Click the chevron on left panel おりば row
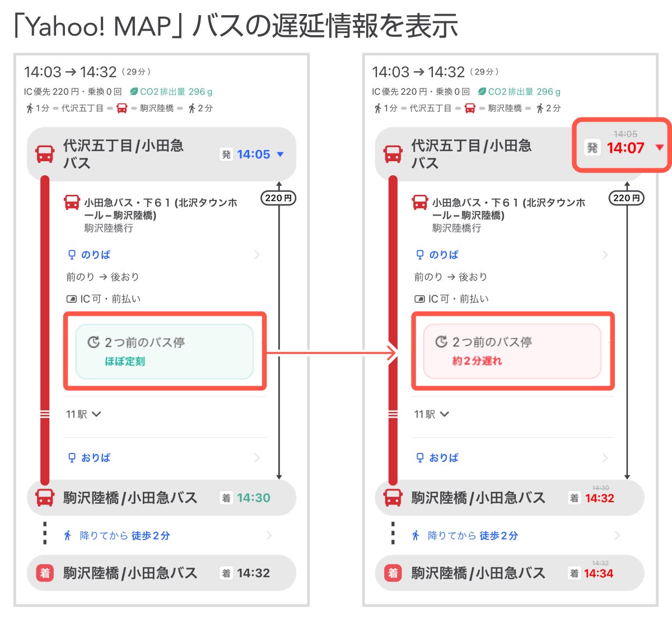Image resolution: width=672 pixels, height=618 pixels. pyautogui.click(x=257, y=458)
